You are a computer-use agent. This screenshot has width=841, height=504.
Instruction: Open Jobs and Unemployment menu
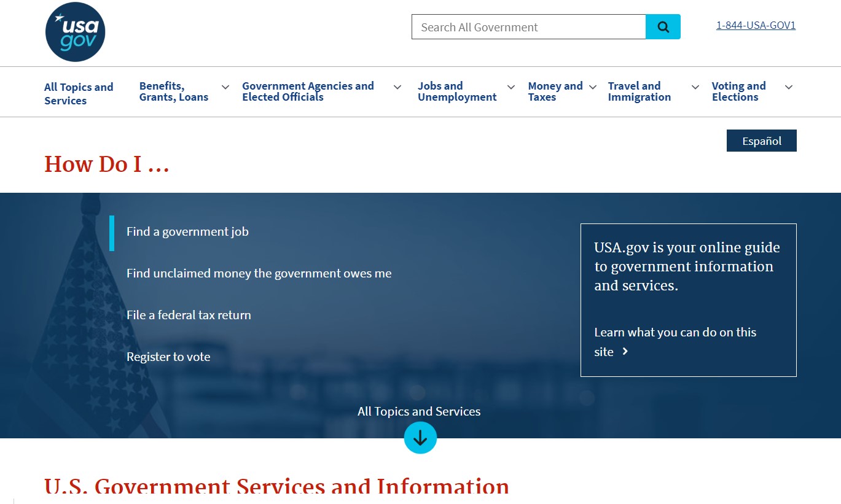pyautogui.click(x=457, y=91)
